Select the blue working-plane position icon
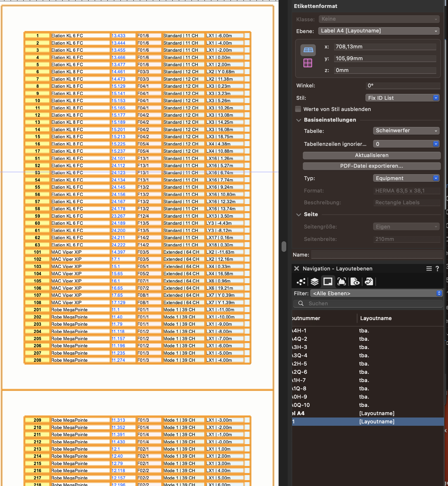Screen dimensions: 448x486 tap(308, 50)
